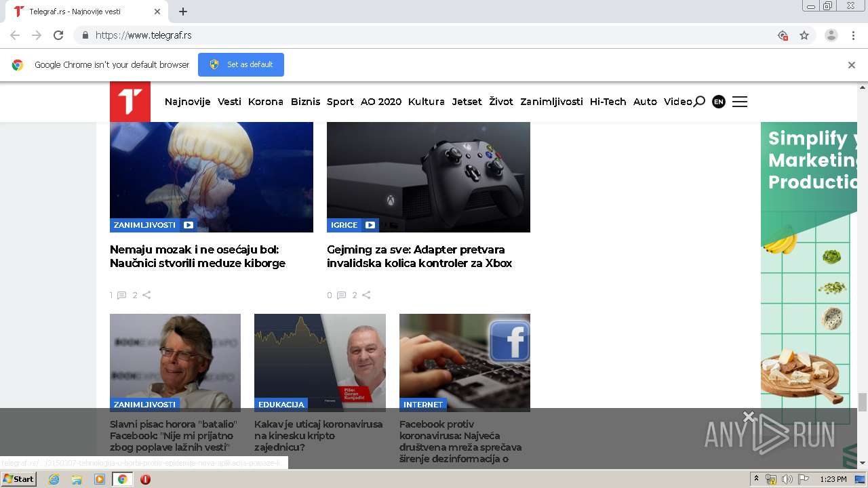This screenshot has height=488, width=868.
Task: Set Chrome as default browser
Action: point(241,64)
